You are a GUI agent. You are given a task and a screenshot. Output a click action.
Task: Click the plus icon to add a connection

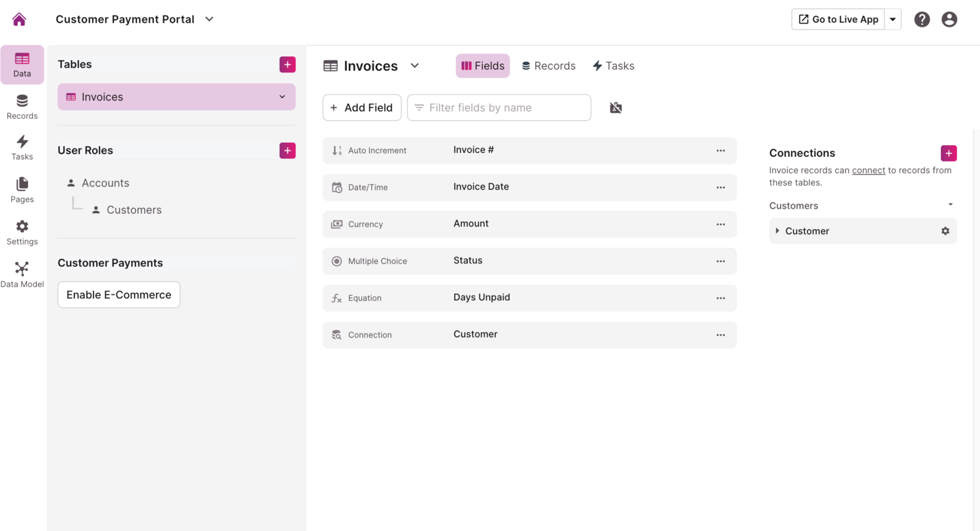click(949, 153)
